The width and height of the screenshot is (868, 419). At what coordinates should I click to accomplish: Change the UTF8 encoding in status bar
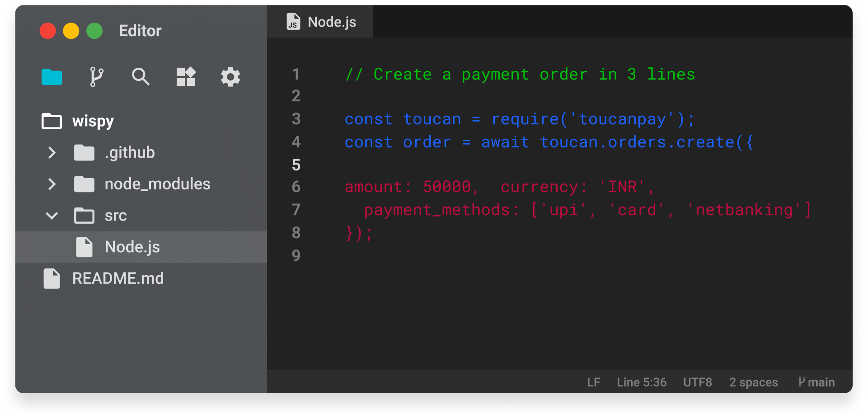697,382
